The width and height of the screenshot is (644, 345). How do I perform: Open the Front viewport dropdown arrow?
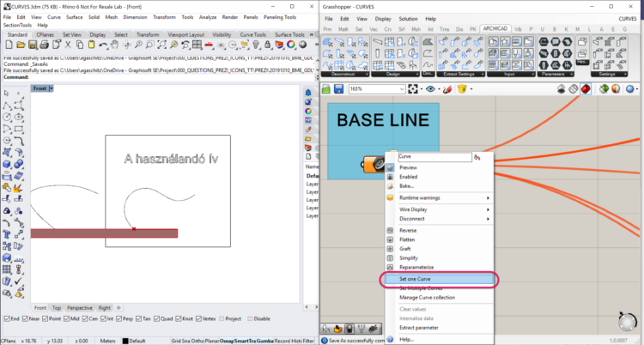(x=52, y=88)
